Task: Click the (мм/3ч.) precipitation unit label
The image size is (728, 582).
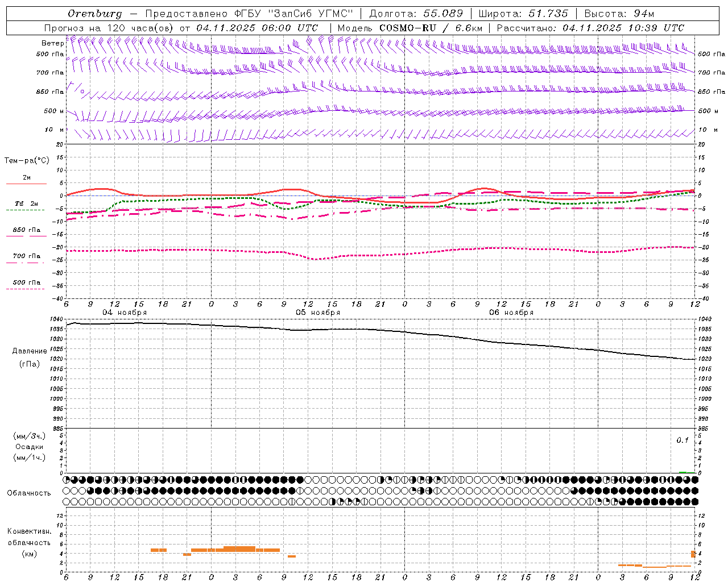Action: click(x=29, y=436)
